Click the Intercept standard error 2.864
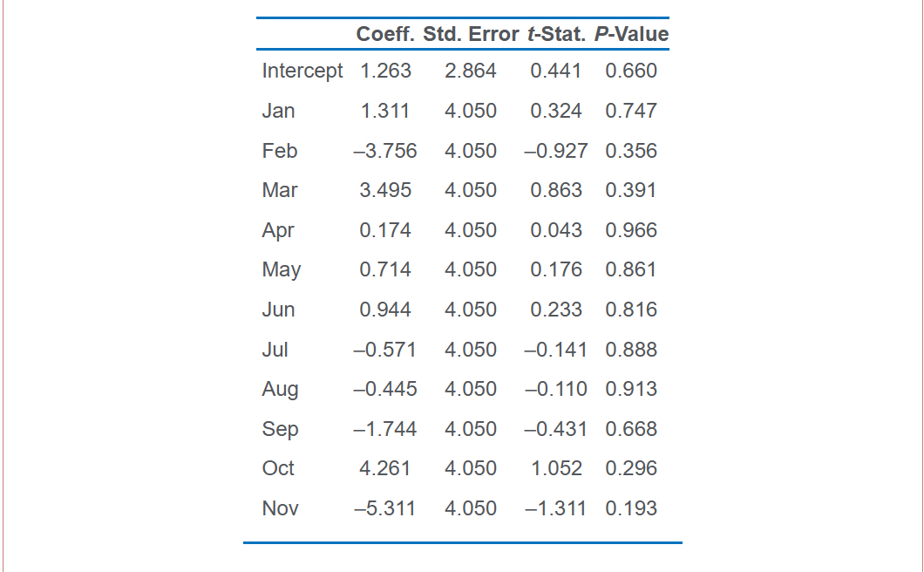 click(471, 71)
